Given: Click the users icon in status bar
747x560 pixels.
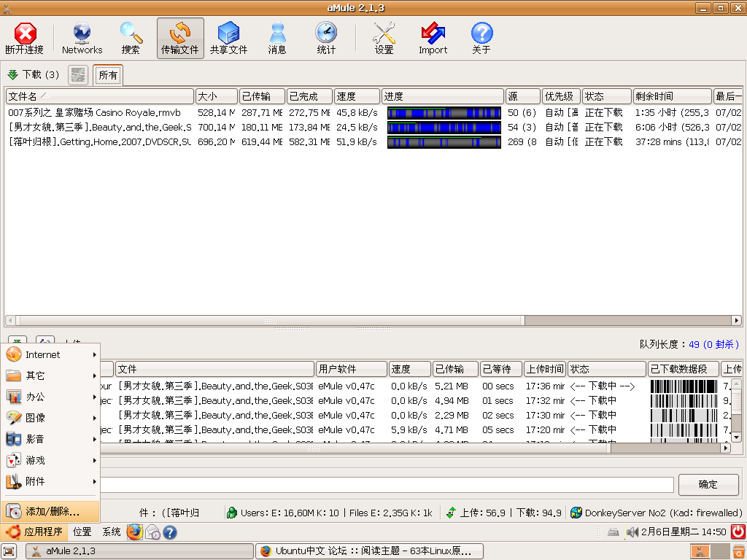Looking at the screenshot, I should pos(232,513).
